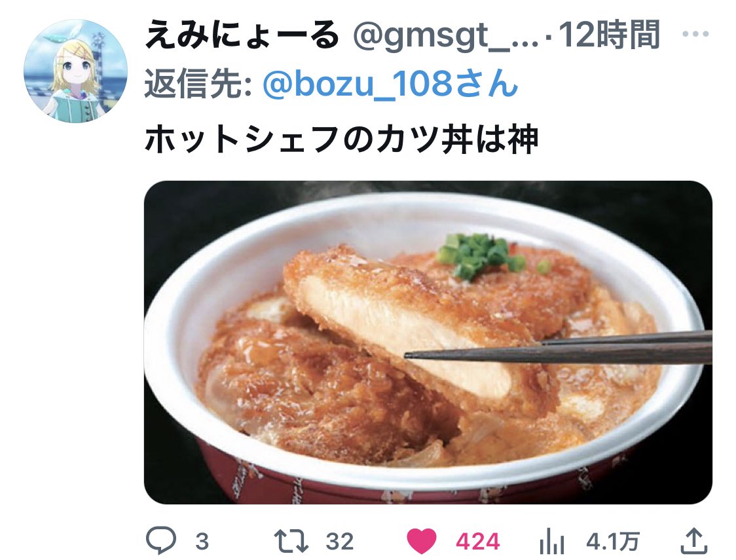Open the @bozu_108 mention link
736x560 pixels.
tap(390, 84)
